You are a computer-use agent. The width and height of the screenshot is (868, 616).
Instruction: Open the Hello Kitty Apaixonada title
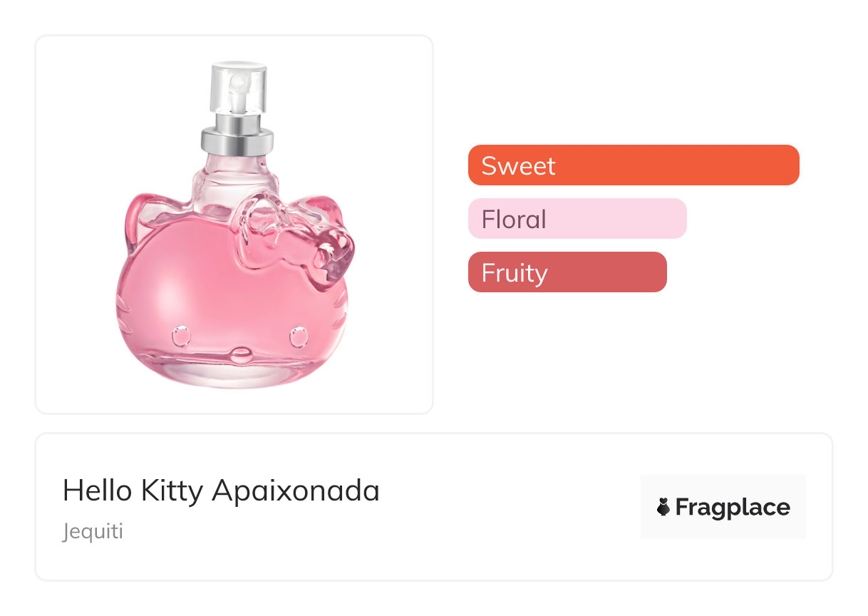point(221,491)
